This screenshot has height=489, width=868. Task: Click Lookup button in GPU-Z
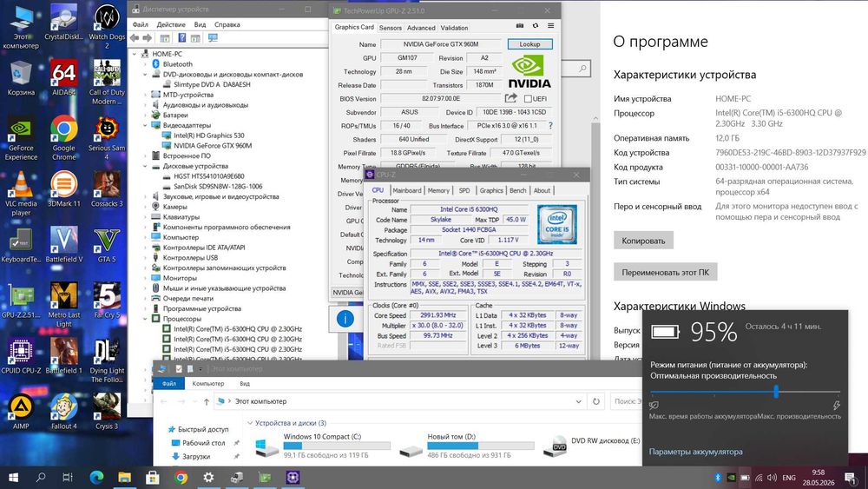(x=529, y=44)
